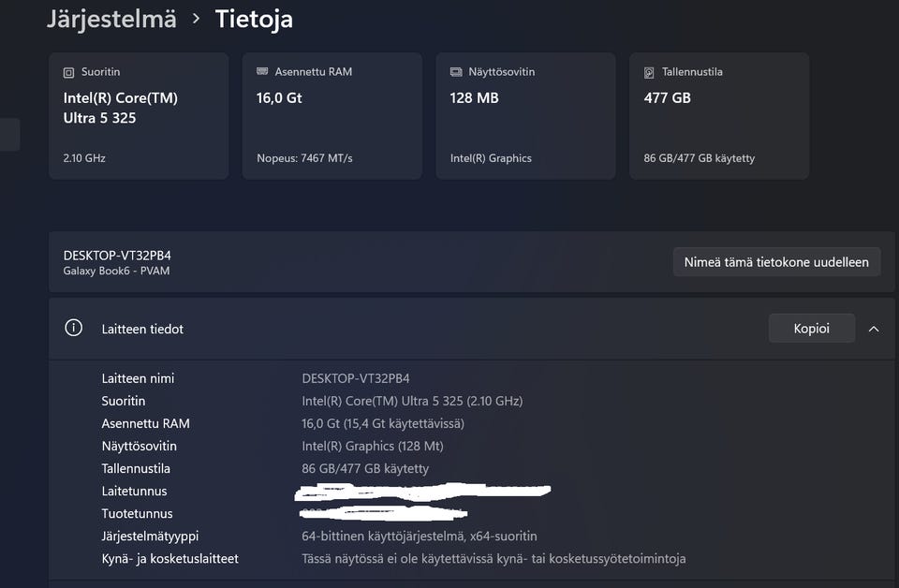Click the Tuotetunnus row label
The height and width of the screenshot is (588, 899).
137,513
